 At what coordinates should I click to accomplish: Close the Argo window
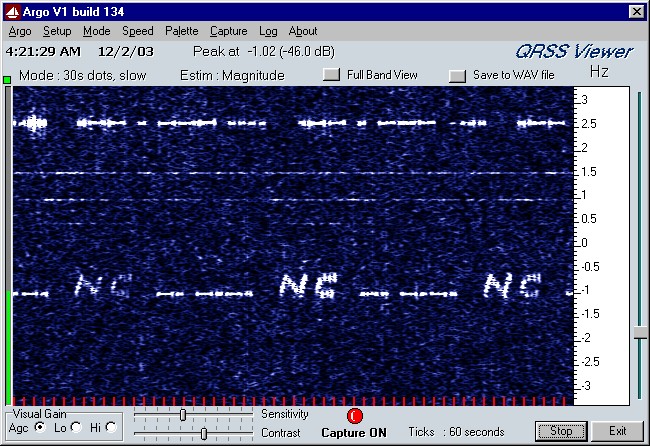(x=636, y=12)
